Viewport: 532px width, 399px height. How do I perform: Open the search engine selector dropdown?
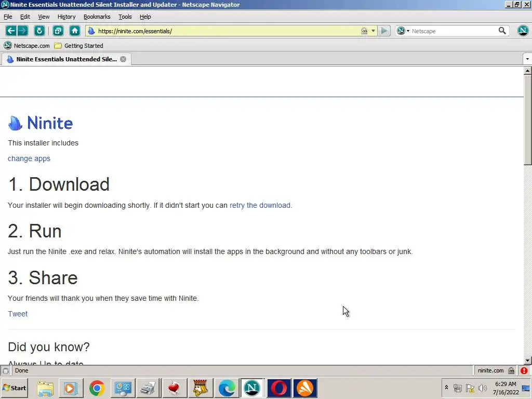pos(403,31)
